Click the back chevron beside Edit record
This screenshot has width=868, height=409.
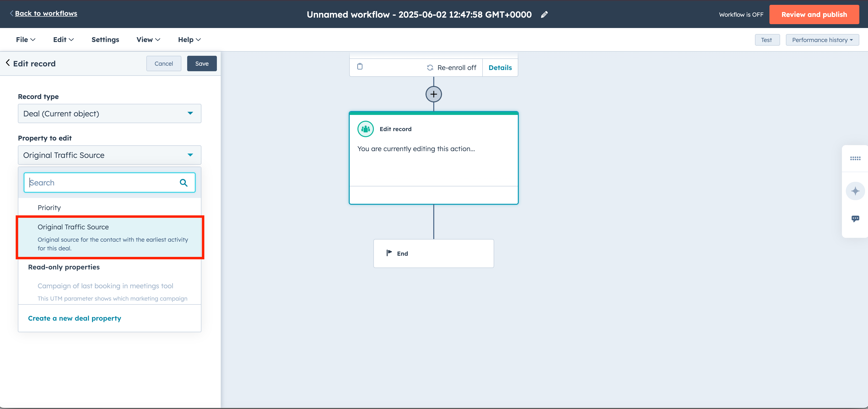pyautogui.click(x=8, y=63)
